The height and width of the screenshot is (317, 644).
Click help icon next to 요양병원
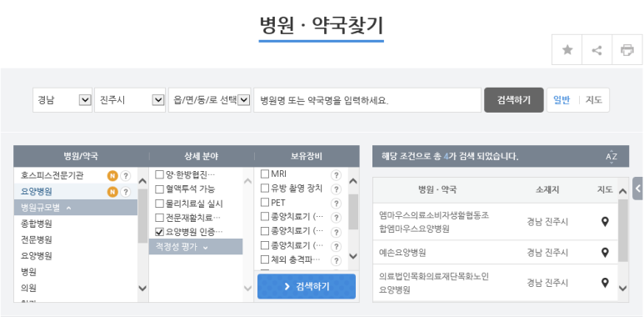[125, 192]
